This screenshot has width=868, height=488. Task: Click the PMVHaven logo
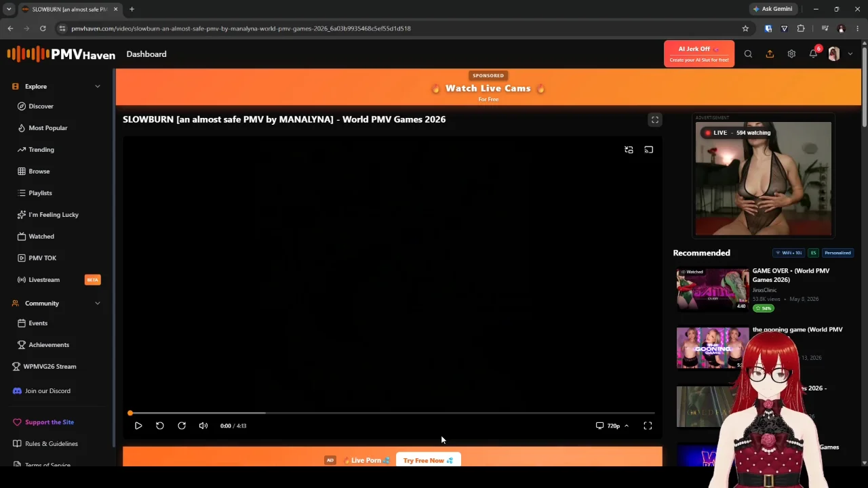(61, 54)
